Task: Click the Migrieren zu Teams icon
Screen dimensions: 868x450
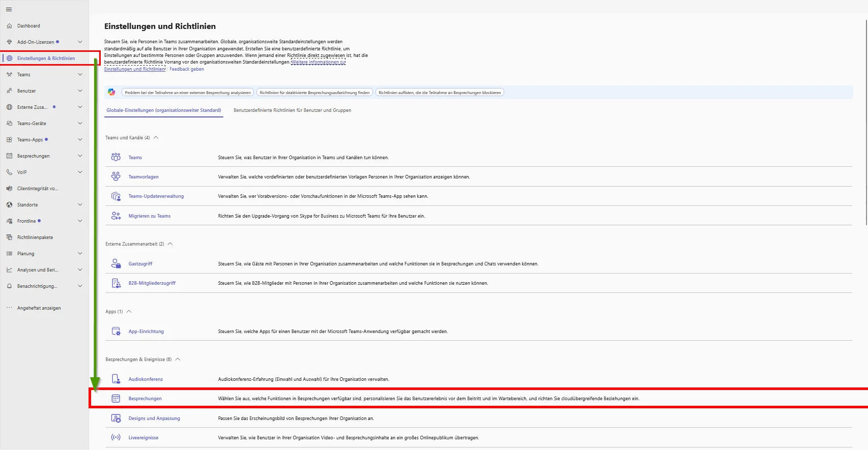Action: pos(116,216)
